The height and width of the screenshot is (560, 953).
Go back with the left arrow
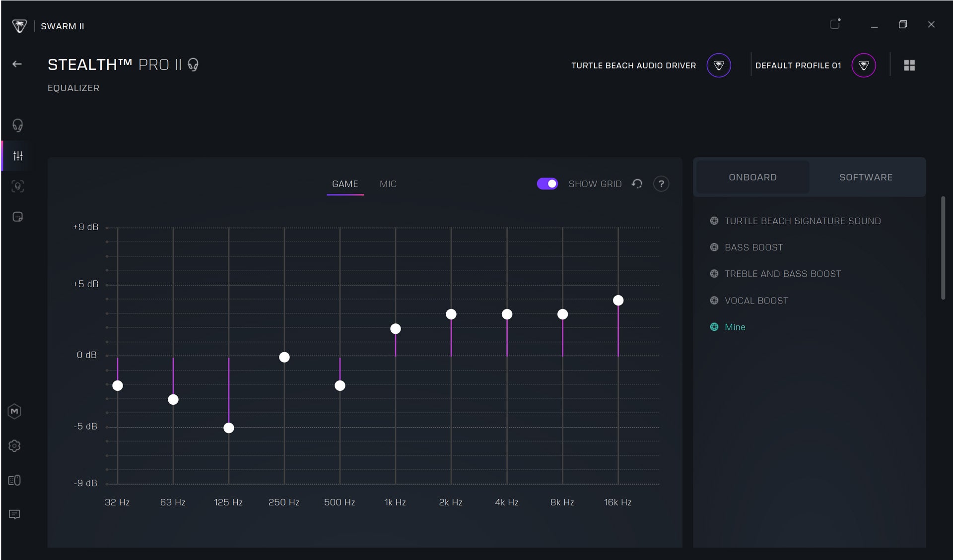pos(17,64)
